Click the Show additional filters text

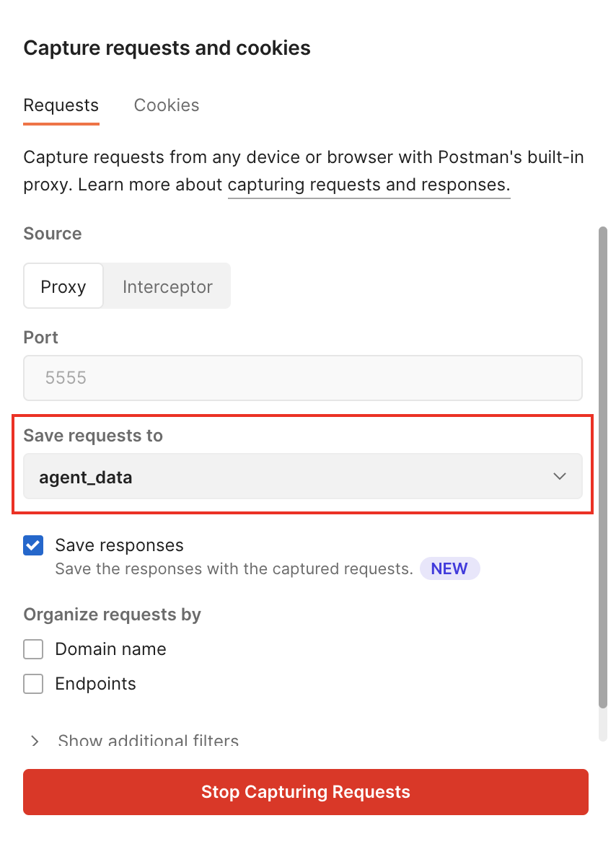[148, 741]
